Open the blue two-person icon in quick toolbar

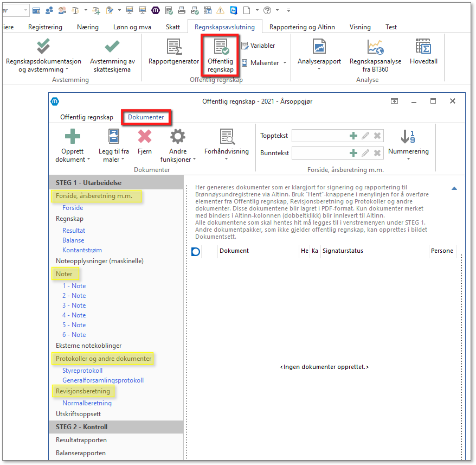49,11
